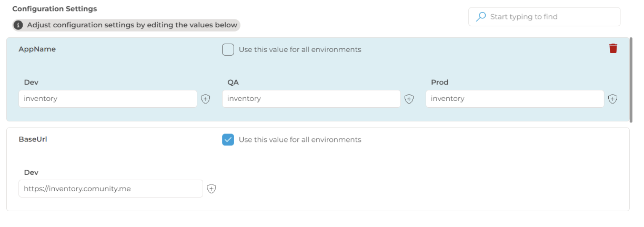Click the 'Adjust configuration settings' hint text
The image size is (644, 227).
[x=133, y=25]
